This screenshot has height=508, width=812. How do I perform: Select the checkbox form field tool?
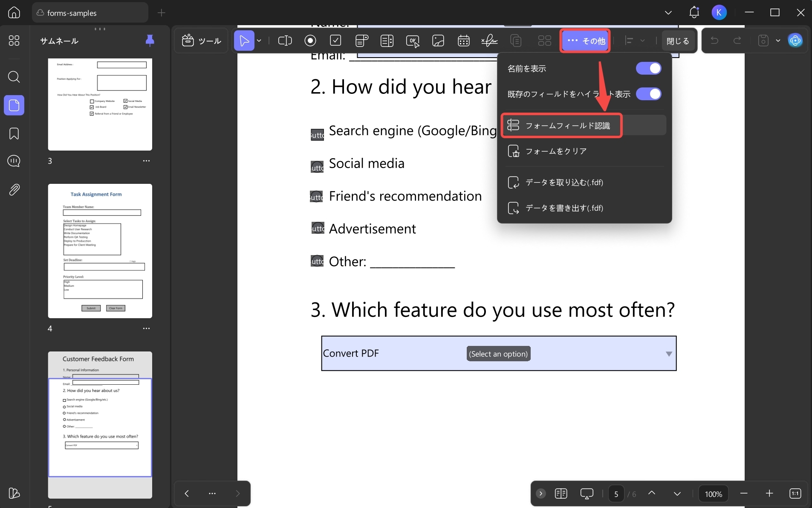coord(336,41)
